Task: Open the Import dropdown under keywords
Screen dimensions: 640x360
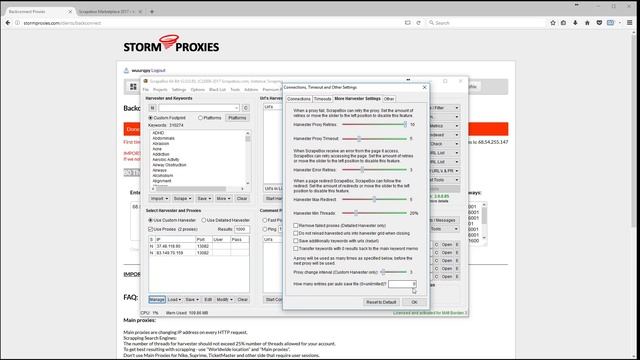Action: pyautogui.click(x=159, y=198)
